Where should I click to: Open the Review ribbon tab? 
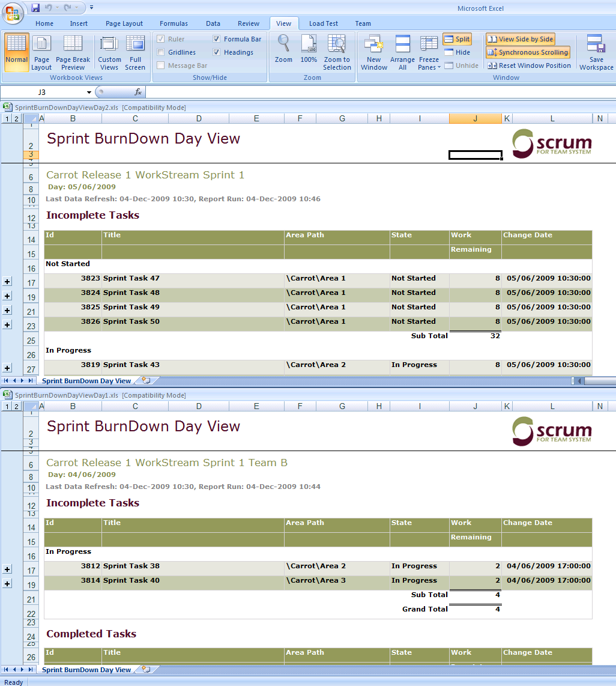(x=249, y=23)
